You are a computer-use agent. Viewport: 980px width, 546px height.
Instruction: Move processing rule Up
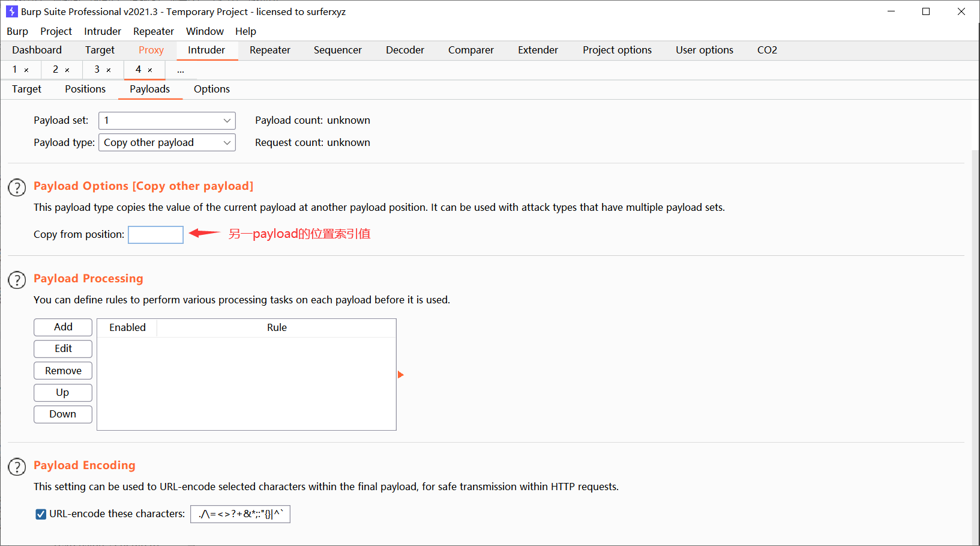[x=63, y=393]
